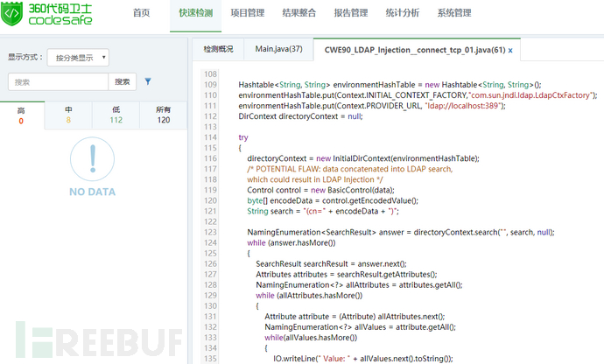Switch to the 检测概况 tab
604x364 pixels.
click(218, 49)
